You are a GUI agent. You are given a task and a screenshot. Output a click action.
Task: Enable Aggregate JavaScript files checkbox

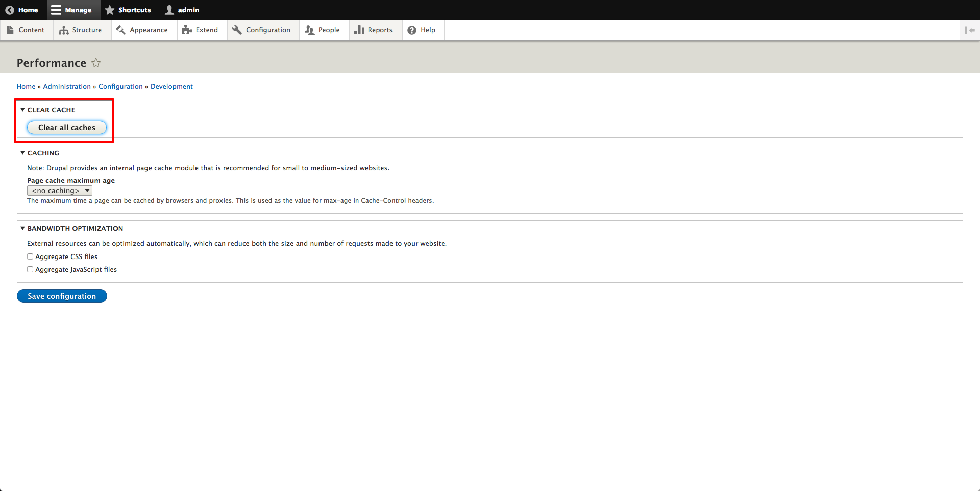click(30, 269)
